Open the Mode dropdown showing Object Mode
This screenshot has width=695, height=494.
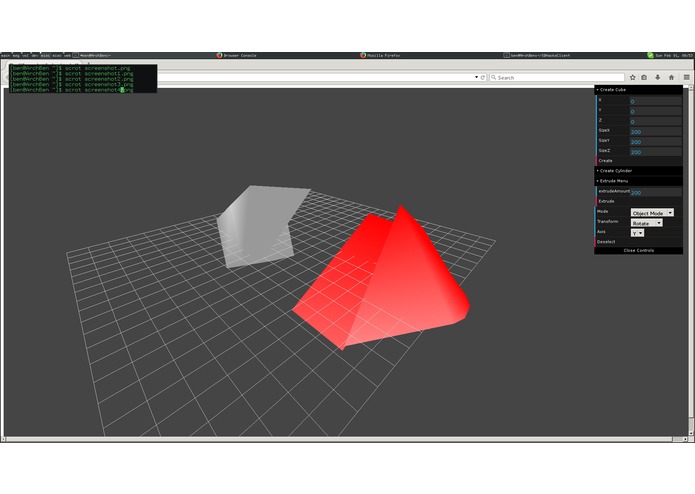point(652,213)
